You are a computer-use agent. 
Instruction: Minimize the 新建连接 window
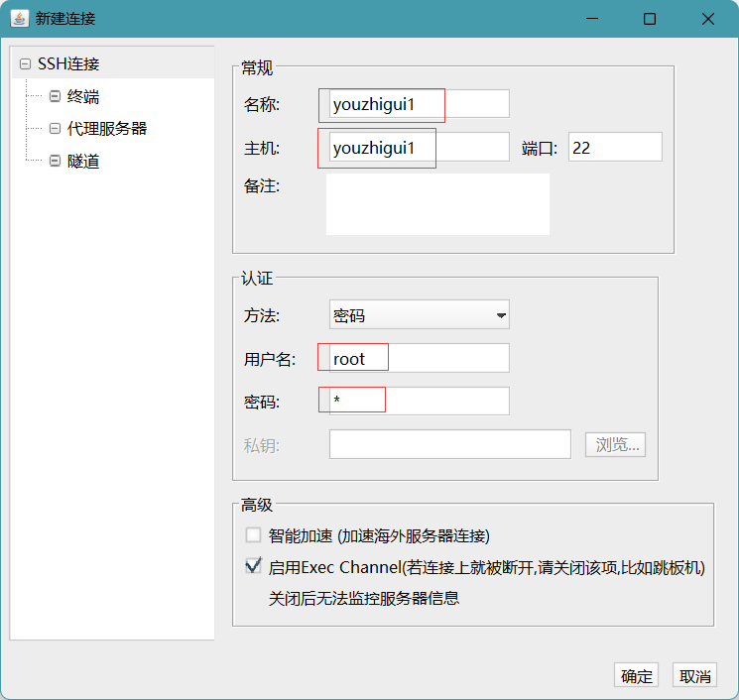pos(592,19)
